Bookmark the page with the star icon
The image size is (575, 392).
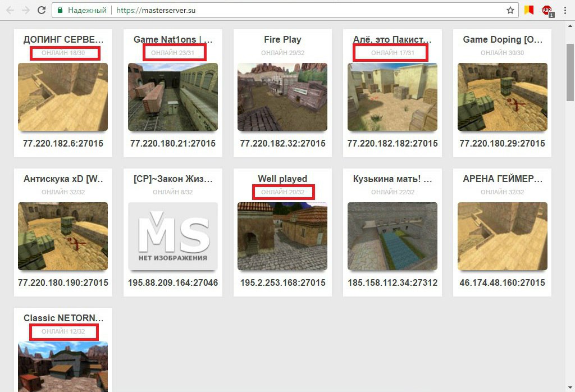click(510, 10)
